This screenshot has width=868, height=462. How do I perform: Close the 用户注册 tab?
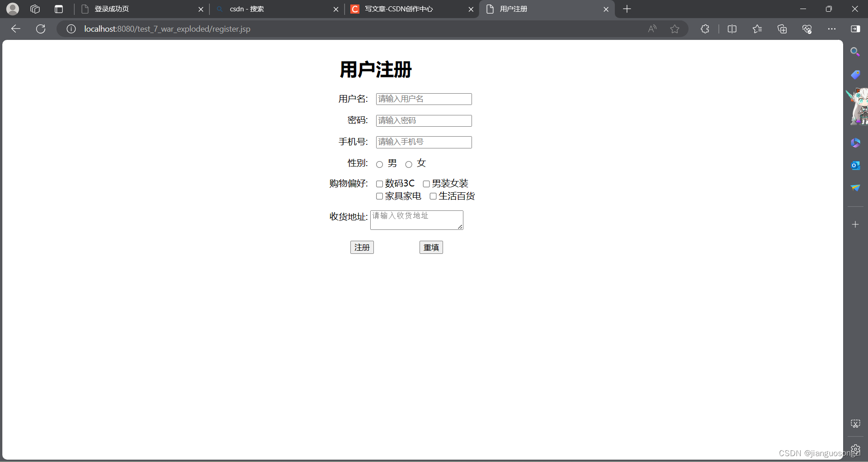(x=606, y=9)
